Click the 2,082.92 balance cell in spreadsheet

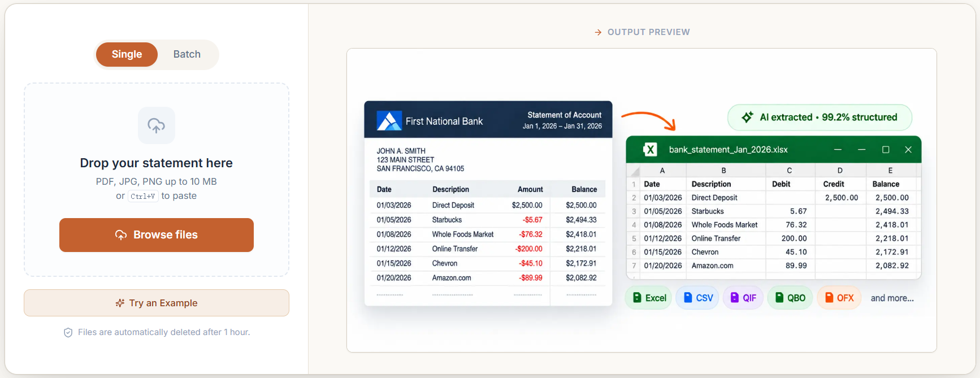coord(891,266)
